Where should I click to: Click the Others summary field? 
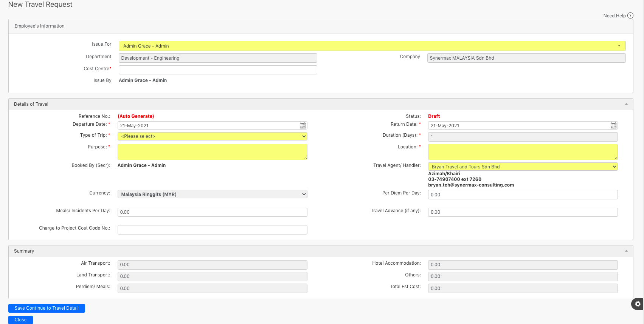coord(523,276)
